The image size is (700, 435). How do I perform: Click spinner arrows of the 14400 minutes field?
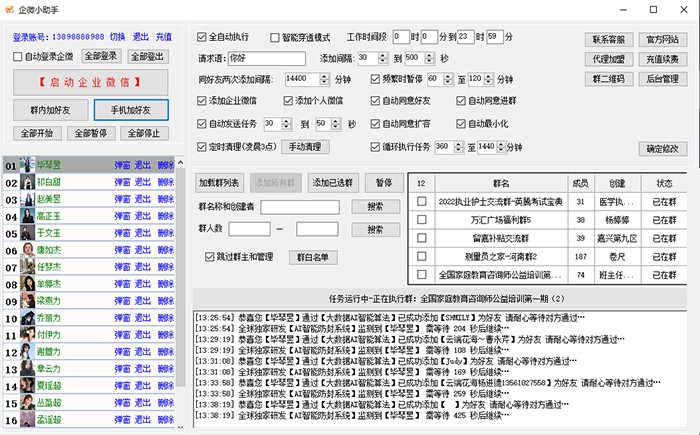(x=325, y=79)
